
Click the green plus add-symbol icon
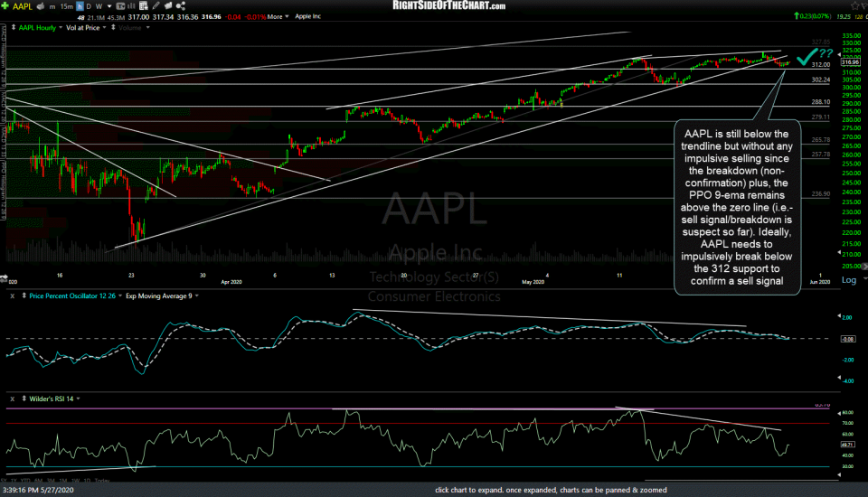coord(5,6)
